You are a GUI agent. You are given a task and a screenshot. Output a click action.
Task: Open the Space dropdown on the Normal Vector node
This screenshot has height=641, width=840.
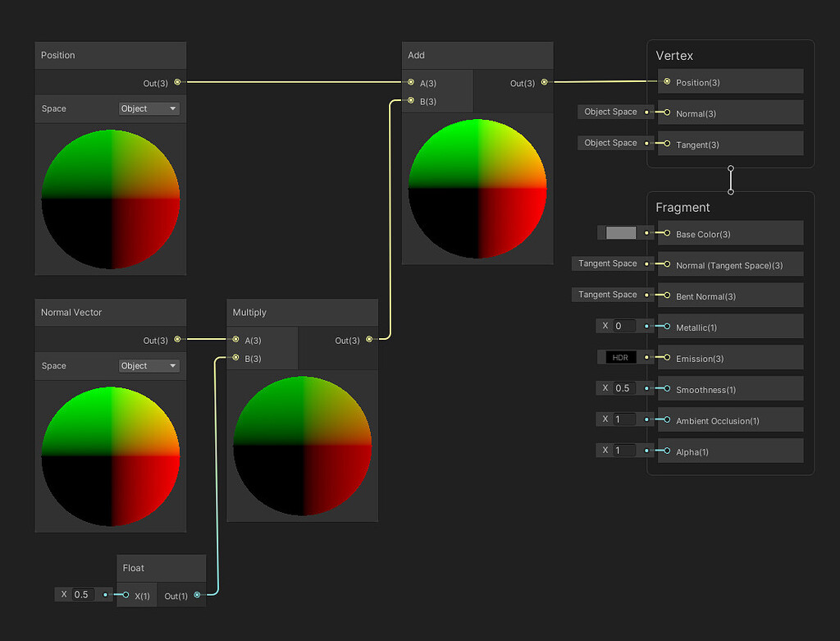click(148, 365)
